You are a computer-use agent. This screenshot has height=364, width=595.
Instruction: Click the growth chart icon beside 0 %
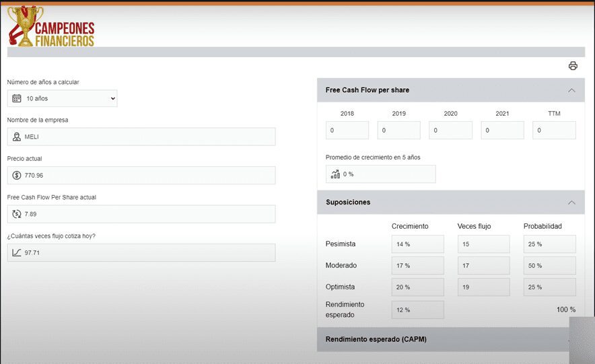point(335,174)
